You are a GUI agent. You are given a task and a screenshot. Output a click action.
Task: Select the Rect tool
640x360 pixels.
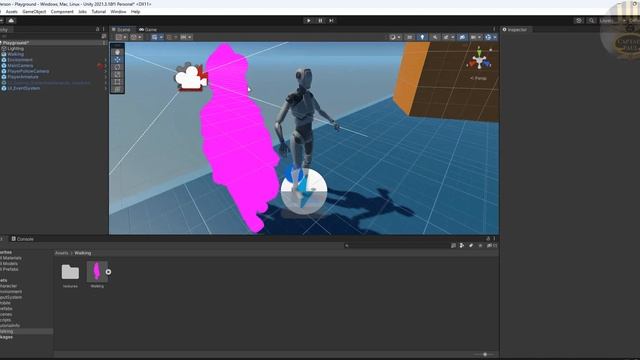(118, 82)
